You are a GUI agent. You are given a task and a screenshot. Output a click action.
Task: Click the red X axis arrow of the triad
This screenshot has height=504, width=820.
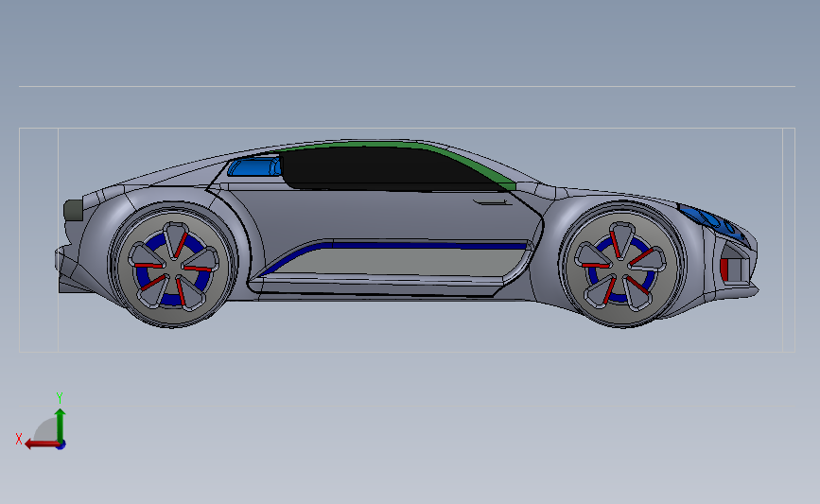[x=41, y=444]
